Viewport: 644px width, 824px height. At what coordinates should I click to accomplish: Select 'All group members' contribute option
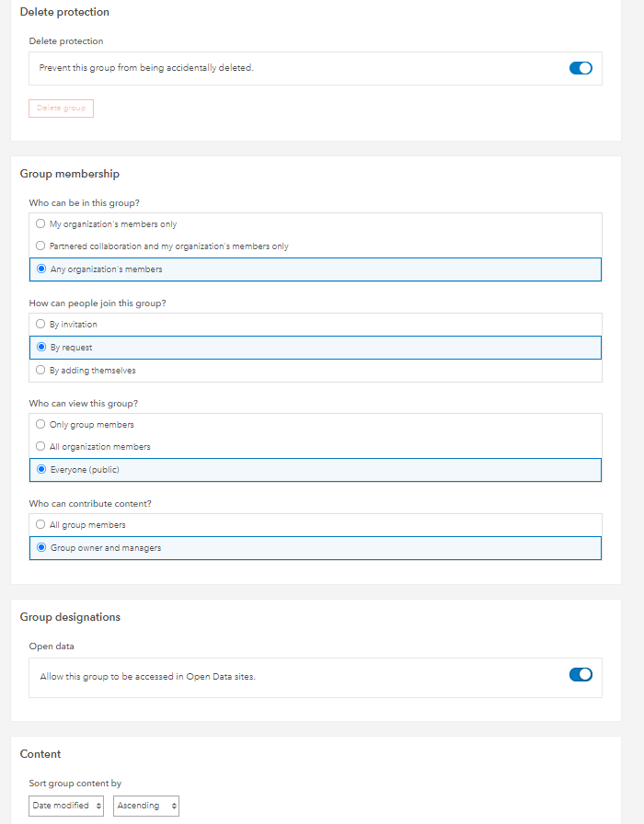(40, 525)
